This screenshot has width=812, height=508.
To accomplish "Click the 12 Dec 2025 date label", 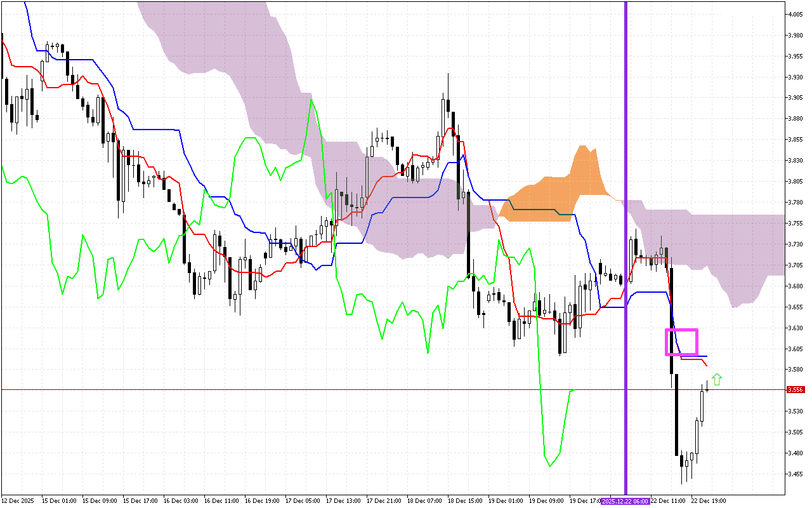I will pos(17,501).
